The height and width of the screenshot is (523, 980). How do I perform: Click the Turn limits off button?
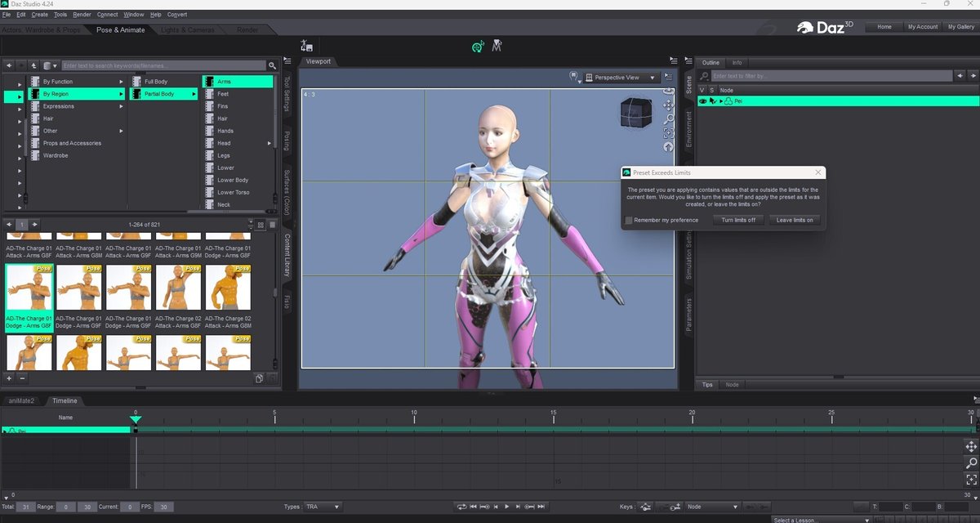[x=738, y=220]
